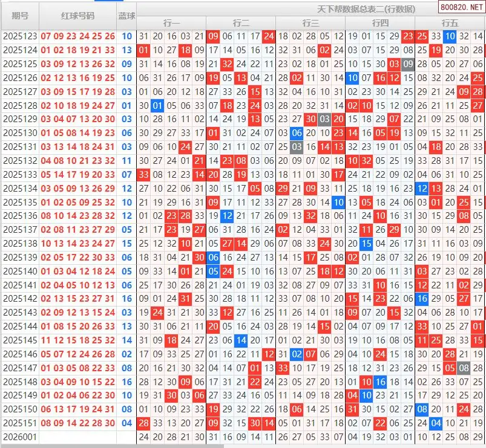The height and width of the screenshot is (448, 486).
Task: Select the 行五 column group header
Action: (450, 23)
